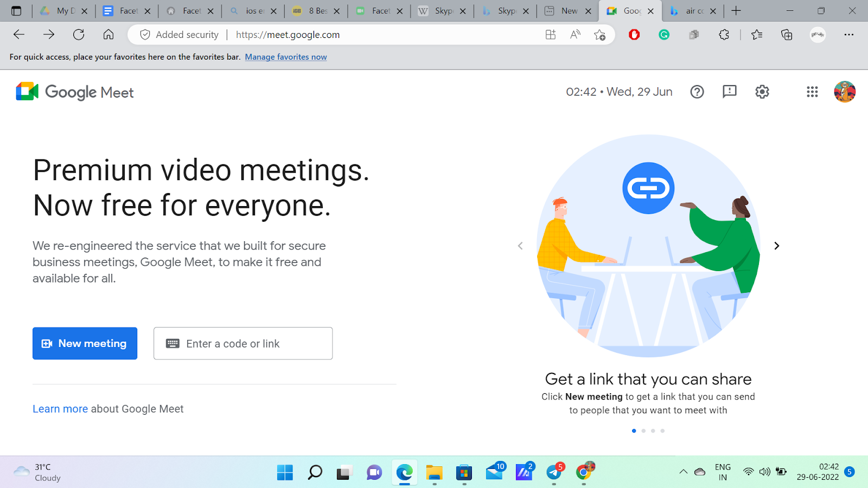Click the red ad-blocker extension icon
The height and width of the screenshot is (488, 868).
[634, 35]
